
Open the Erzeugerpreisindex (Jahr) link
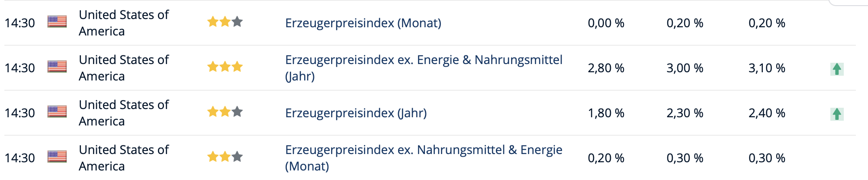[x=356, y=113]
